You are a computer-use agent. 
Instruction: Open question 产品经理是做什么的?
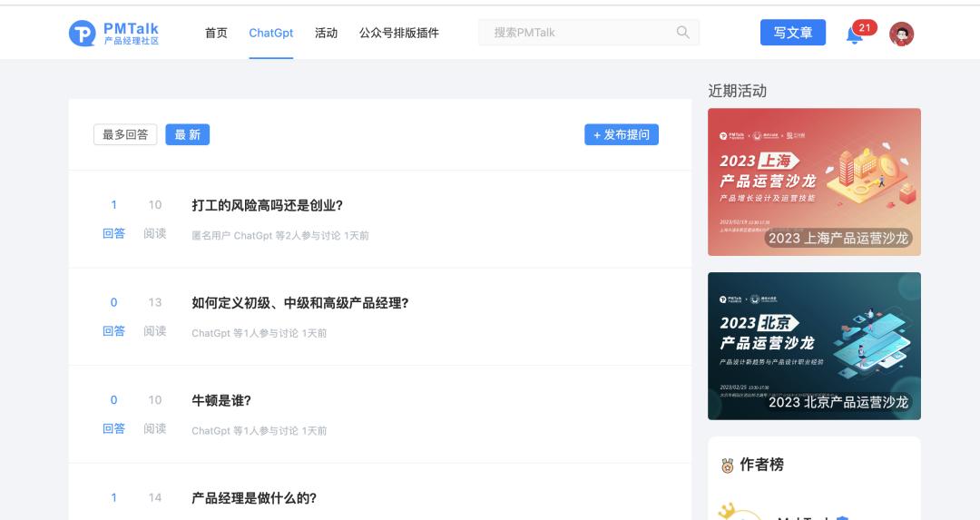pyautogui.click(x=254, y=498)
